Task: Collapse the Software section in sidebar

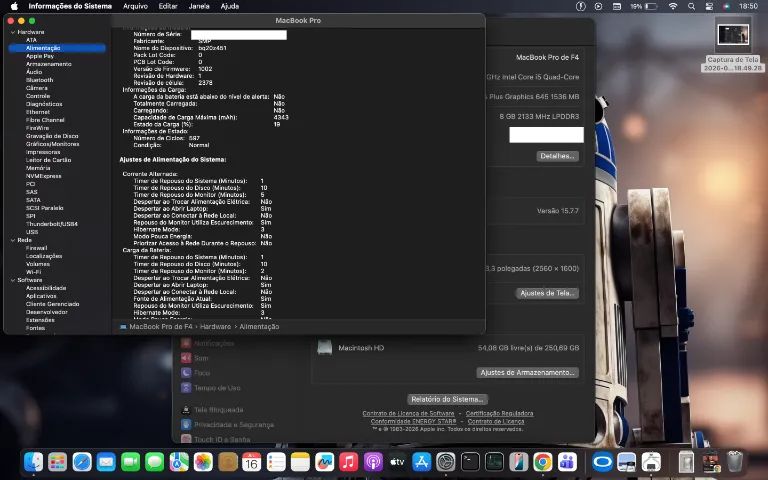Action: click(x=13, y=281)
